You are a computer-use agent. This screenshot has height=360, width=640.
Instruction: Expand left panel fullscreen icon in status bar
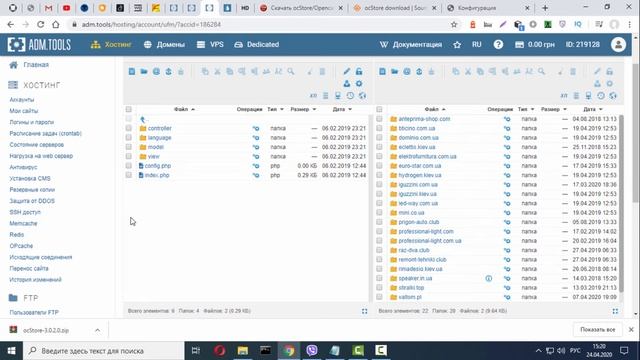point(364,311)
